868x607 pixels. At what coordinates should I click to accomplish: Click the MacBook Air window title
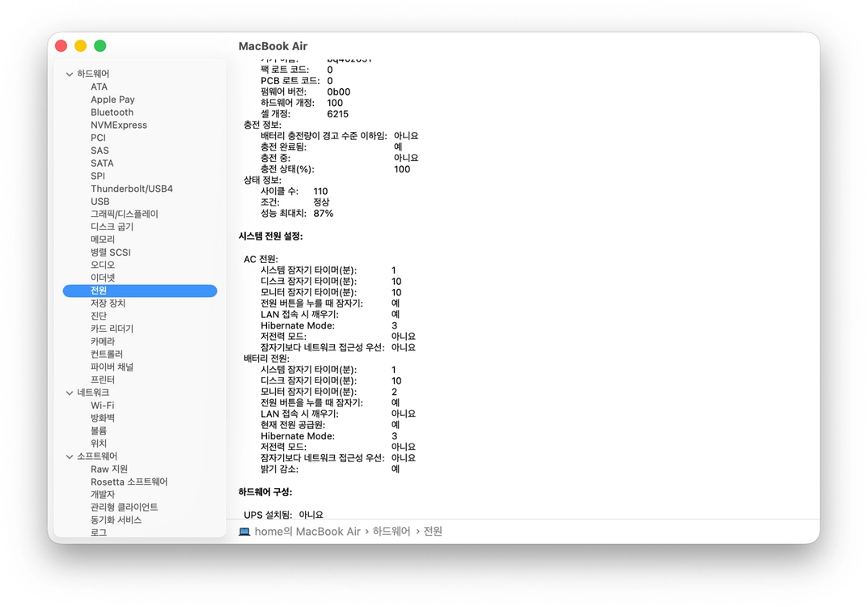click(x=273, y=46)
